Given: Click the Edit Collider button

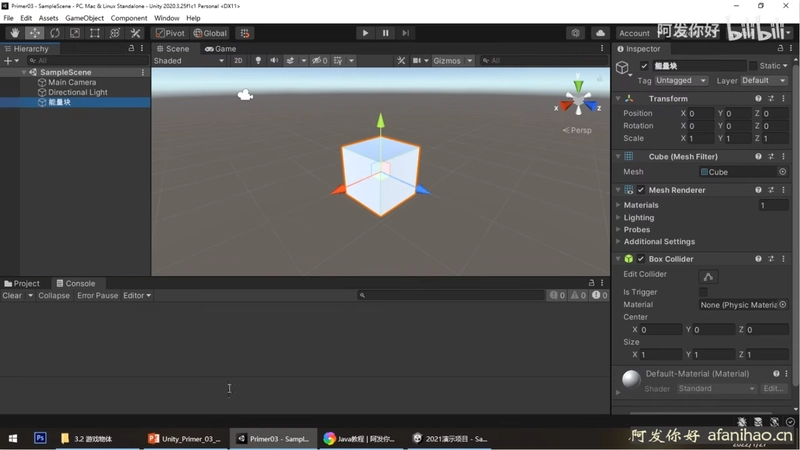Looking at the screenshot, I should coord(708,277).
